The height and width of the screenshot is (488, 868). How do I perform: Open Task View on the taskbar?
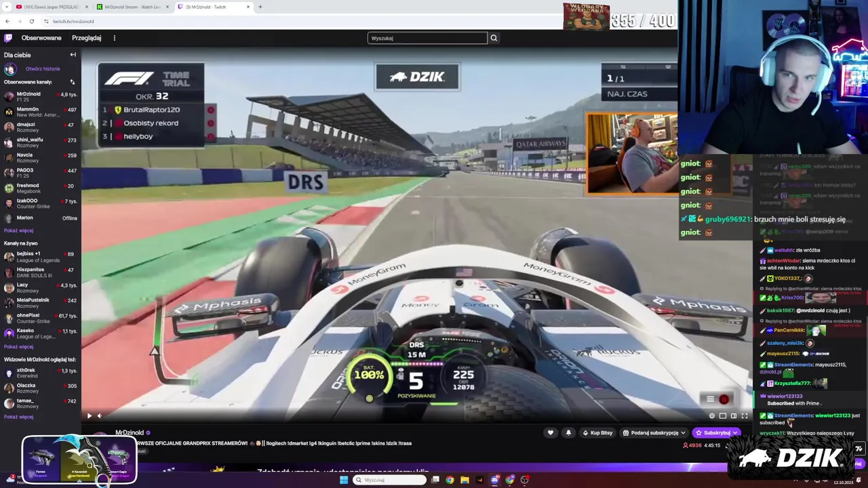[435, 480]
